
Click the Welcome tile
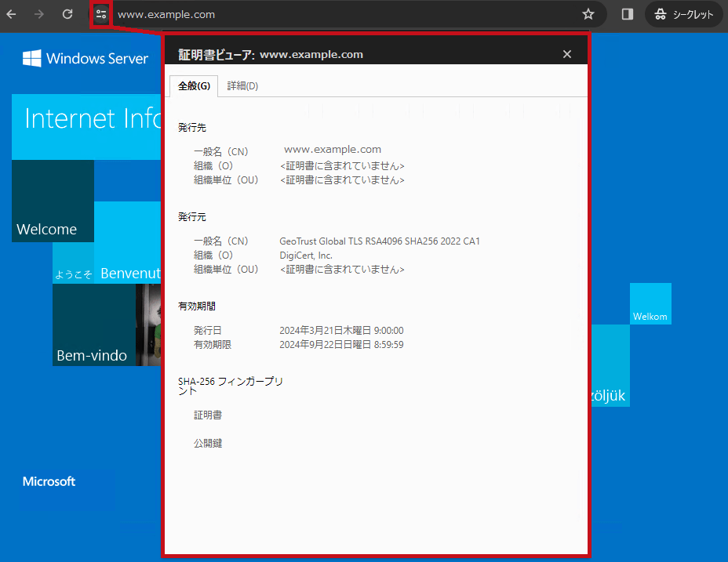(x=53, y=201)
